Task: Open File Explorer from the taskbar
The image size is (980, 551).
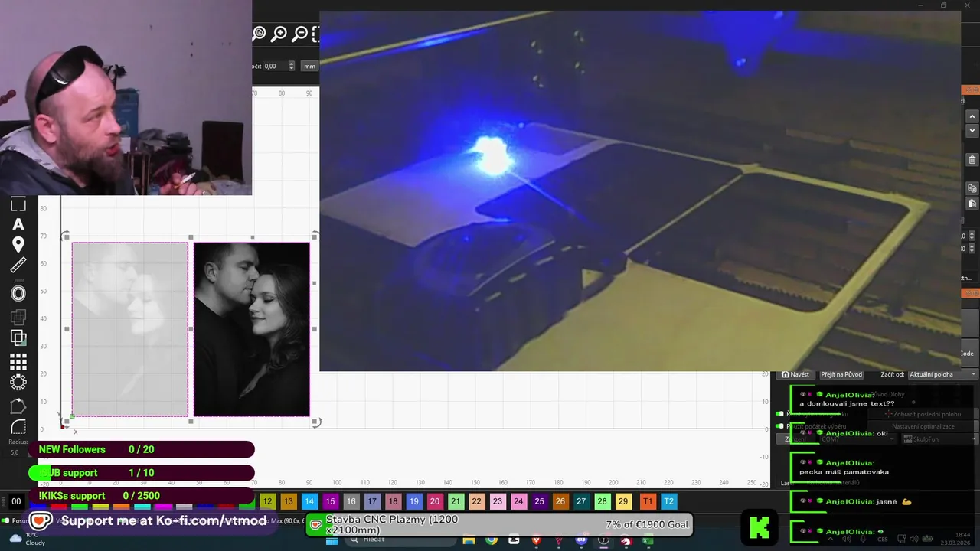Action: click(469, 540)
